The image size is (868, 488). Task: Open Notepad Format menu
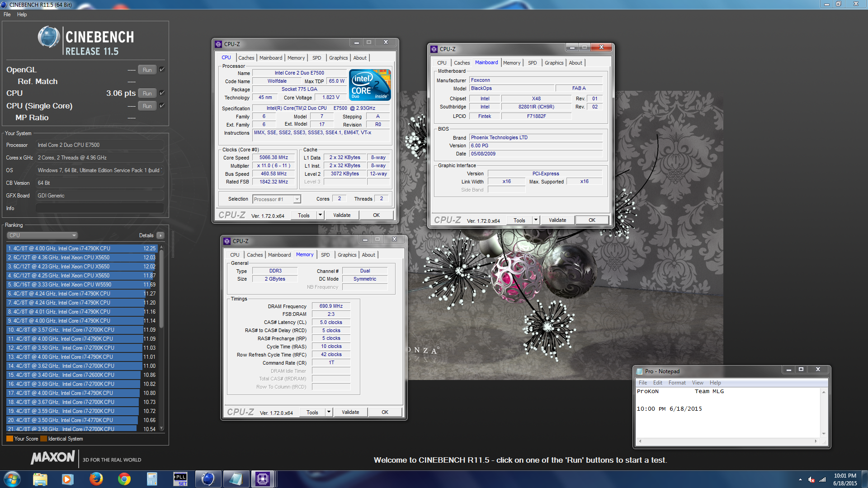click(x=677, y=383)
